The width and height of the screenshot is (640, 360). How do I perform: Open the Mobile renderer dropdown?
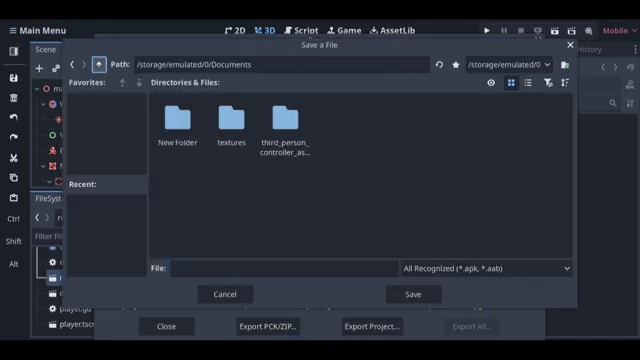click(x=619, y=31)
